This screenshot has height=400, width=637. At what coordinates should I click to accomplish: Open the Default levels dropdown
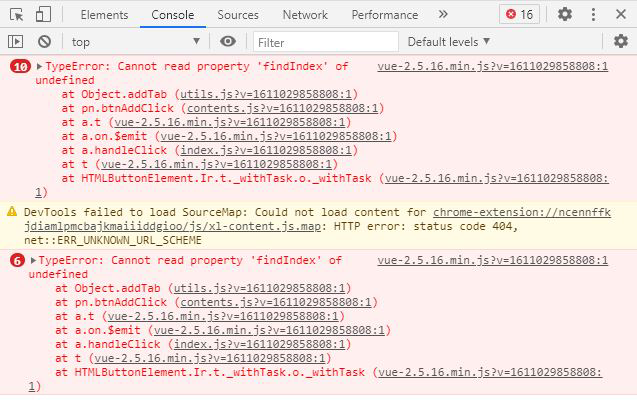[x=448, y=42]
